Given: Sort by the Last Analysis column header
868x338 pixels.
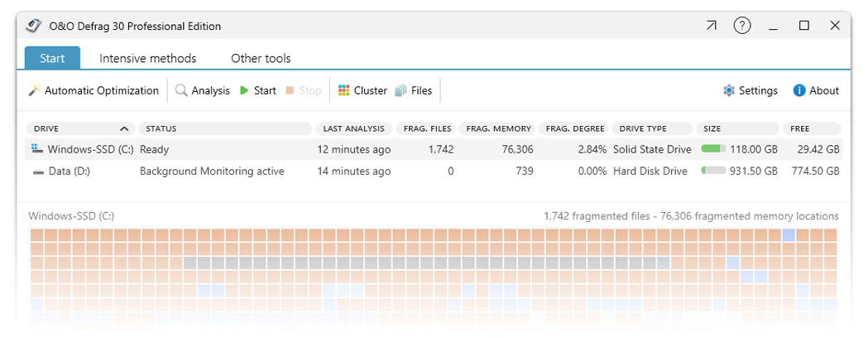Looking at the screenshot, I should tap(353, 129).
